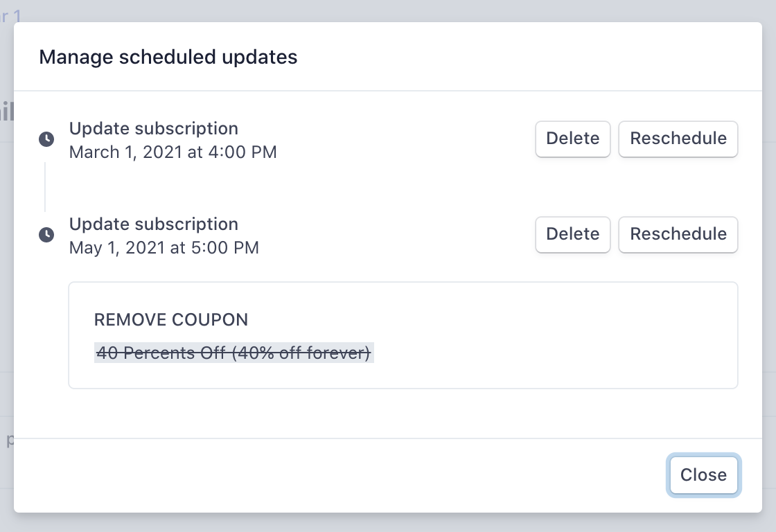776x532 pixels.
Task: Click the "March 1, 2021 at 4:00 PM" timestamp
Action: (173, 152)
